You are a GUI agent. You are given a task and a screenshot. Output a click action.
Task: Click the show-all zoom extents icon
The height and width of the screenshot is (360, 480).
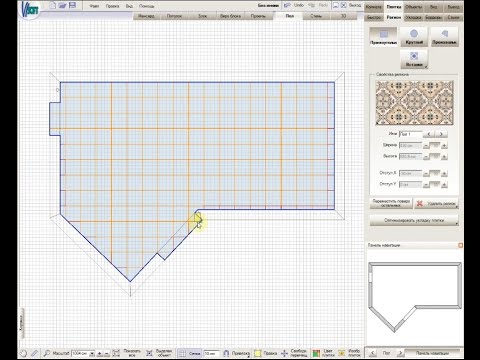click(116, 353)
